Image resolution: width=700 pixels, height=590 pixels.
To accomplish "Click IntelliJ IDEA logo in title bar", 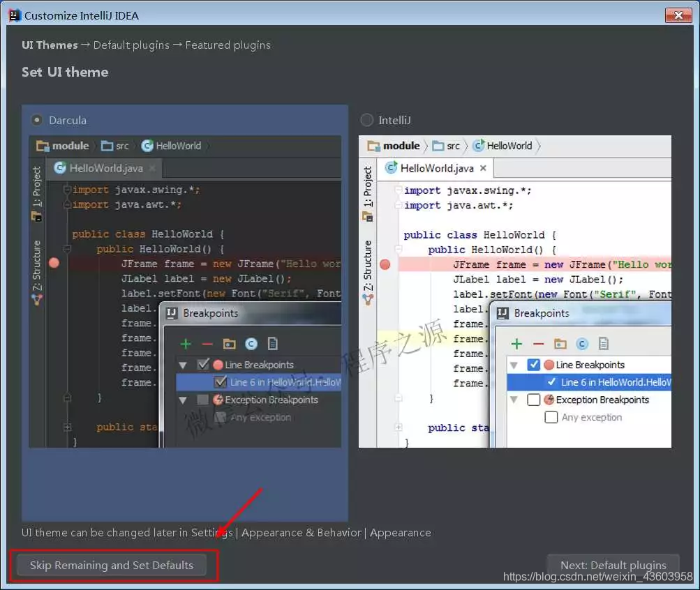I will pos(14,15).
